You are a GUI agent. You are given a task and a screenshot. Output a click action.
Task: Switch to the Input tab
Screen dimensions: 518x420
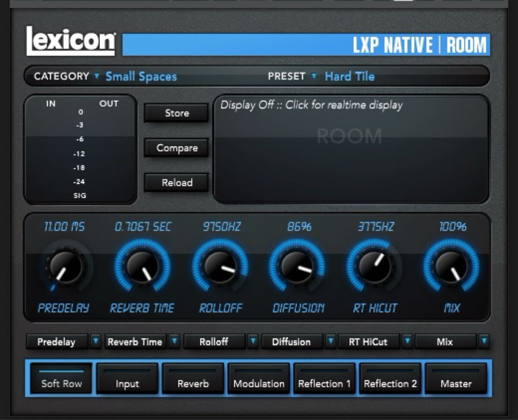click(127, 378)
